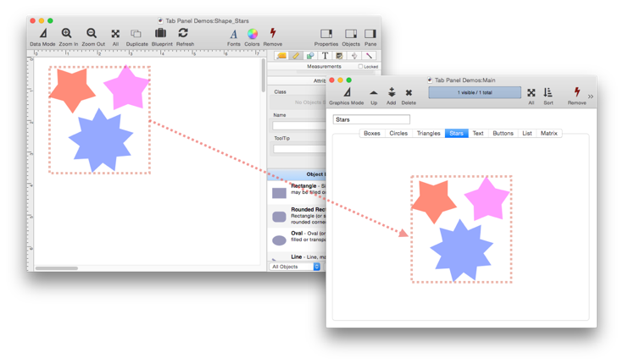Image resolution: width=623 pixels, height=364 pixels.
Task: Click the Stars text field
Action: tap(371, 119)
